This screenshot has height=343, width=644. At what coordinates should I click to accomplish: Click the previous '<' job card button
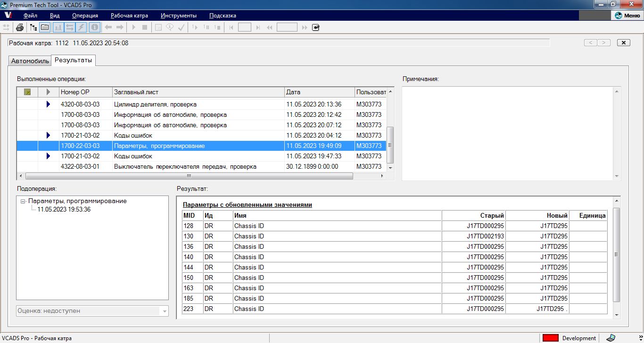[591, 42]
